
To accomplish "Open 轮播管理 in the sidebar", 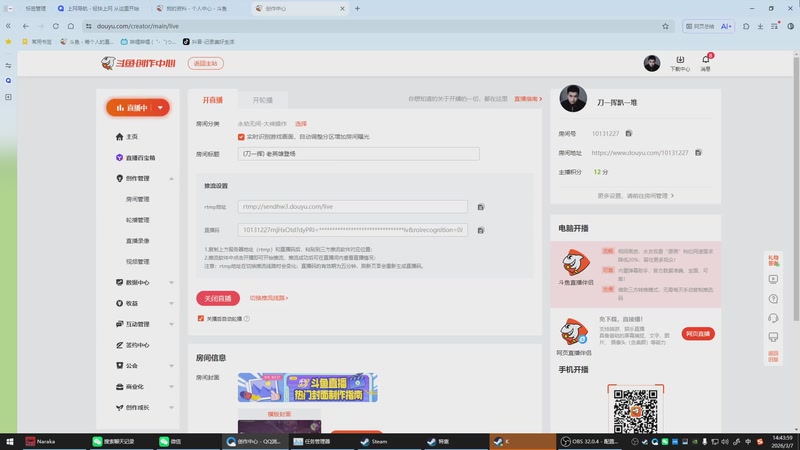I will pos(137,220).
